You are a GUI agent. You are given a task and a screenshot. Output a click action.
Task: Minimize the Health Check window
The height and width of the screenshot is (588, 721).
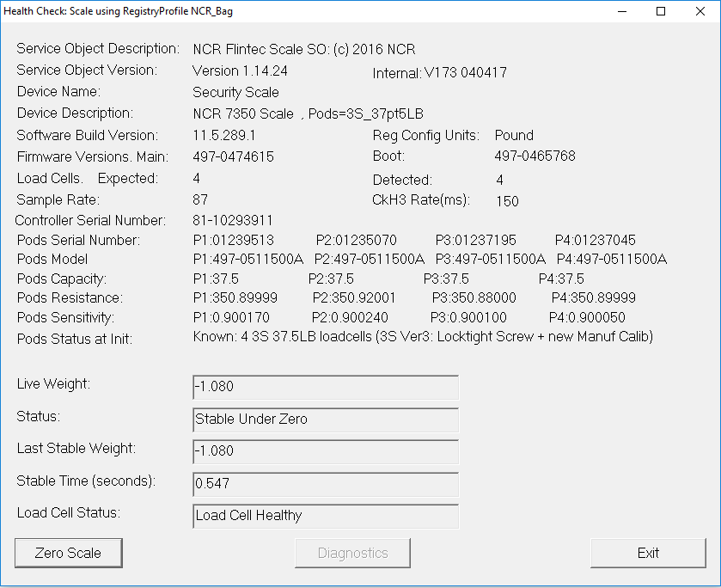[622, 11]
